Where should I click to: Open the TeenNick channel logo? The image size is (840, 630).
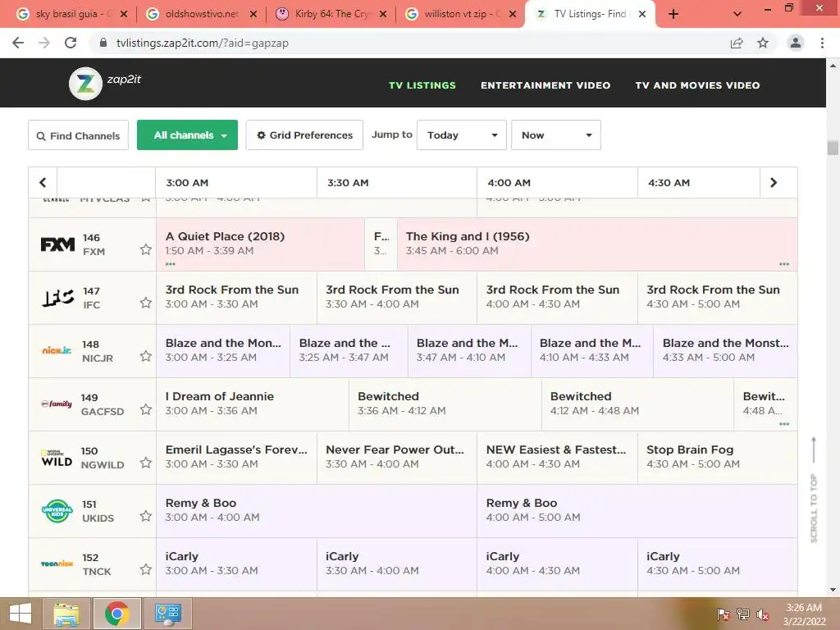tap(57, 564)
